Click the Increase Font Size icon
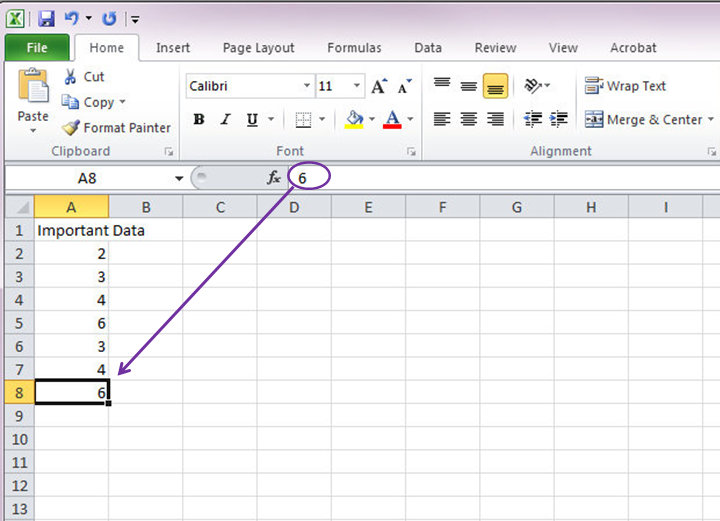 pos(379,87)
